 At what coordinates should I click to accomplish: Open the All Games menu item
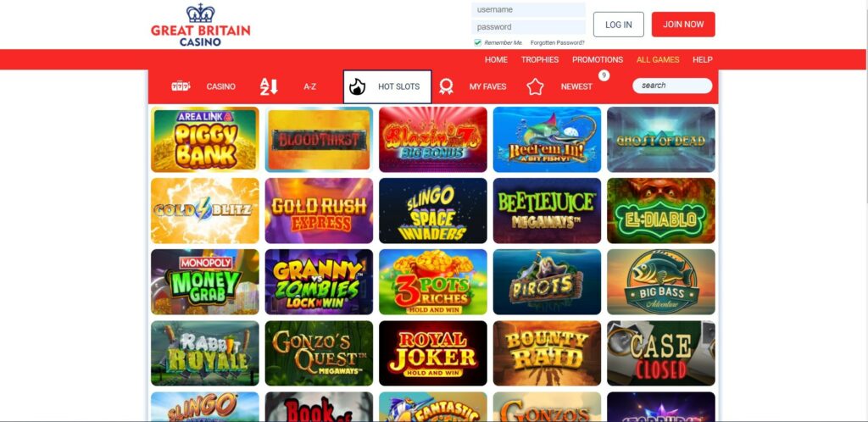pos(658,59)
